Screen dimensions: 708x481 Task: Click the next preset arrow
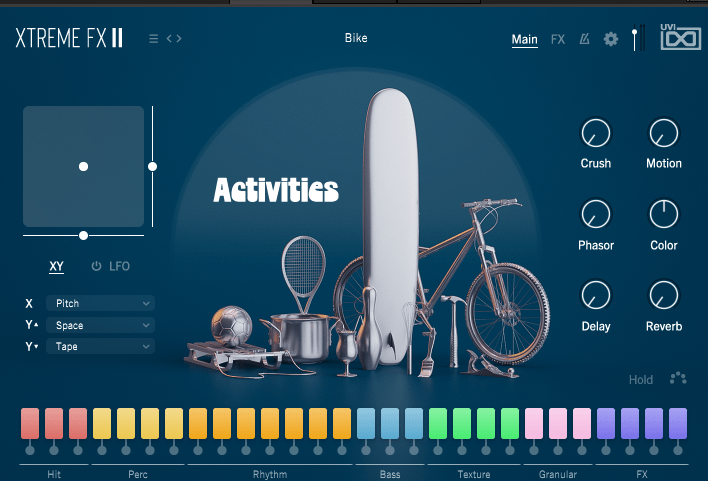coord(179,39)
